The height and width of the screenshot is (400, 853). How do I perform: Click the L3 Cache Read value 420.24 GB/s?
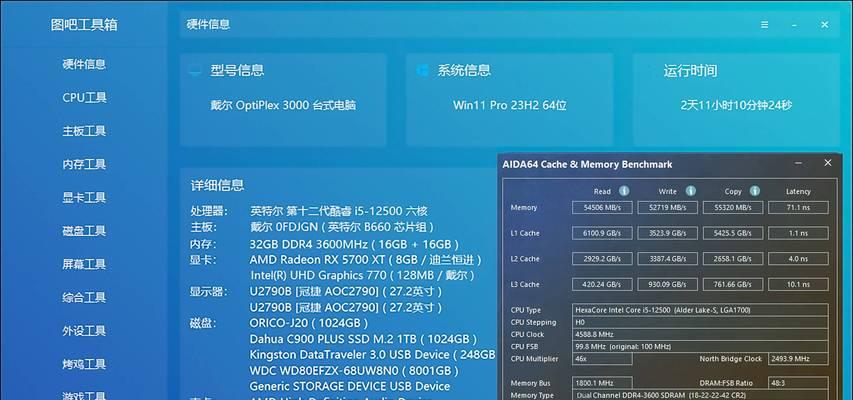pos(602,284)
